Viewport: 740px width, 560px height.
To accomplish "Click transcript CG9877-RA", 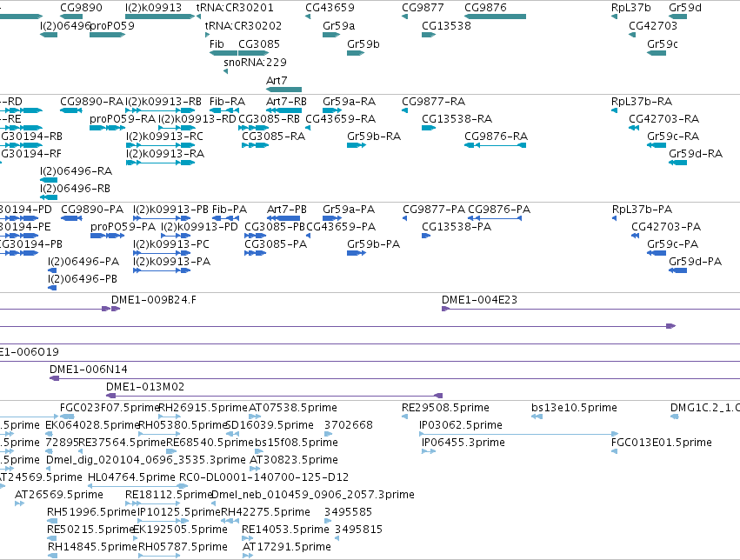I will point(433,102).
